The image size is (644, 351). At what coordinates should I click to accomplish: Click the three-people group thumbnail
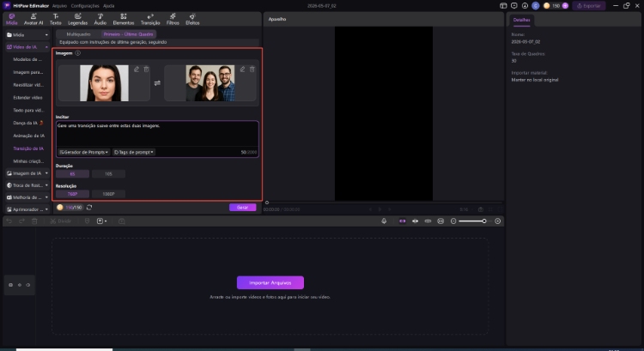210,83
